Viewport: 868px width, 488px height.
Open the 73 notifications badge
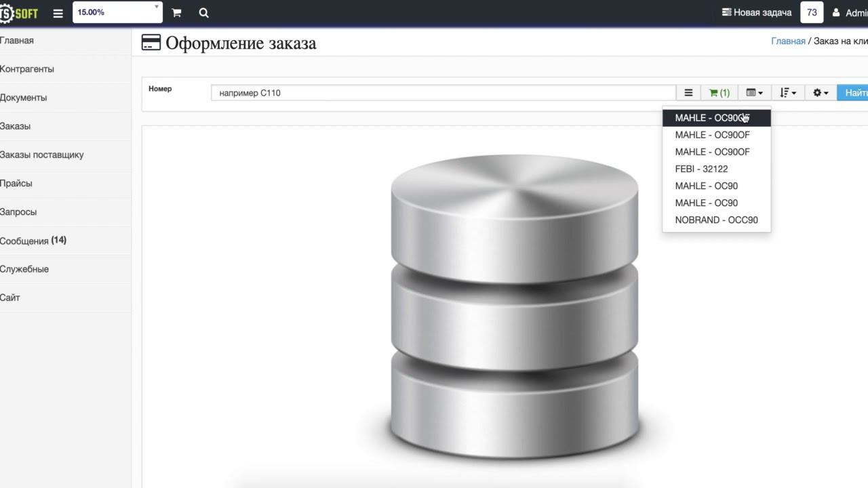point(812,12)
